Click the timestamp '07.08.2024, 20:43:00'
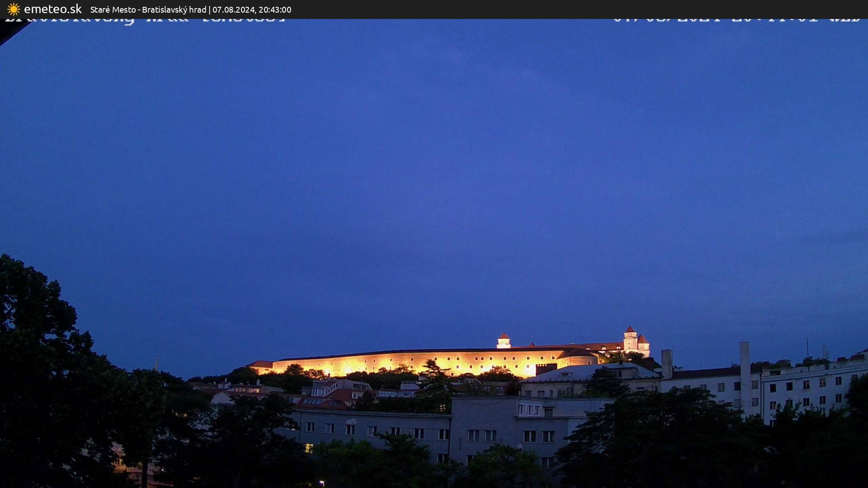This screenshot has width=868, height=488. [x=251, y=9]
